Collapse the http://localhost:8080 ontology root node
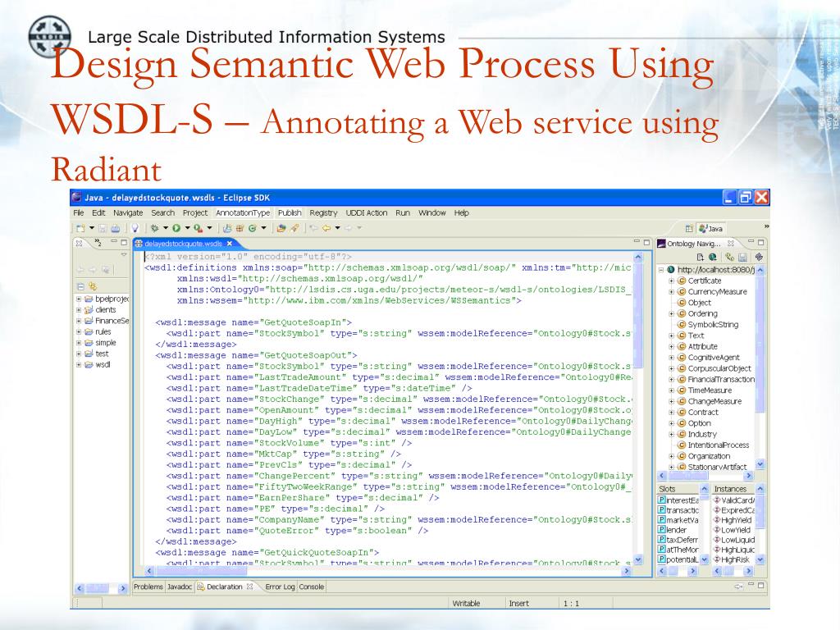840x630 pixels. [661, 270]
